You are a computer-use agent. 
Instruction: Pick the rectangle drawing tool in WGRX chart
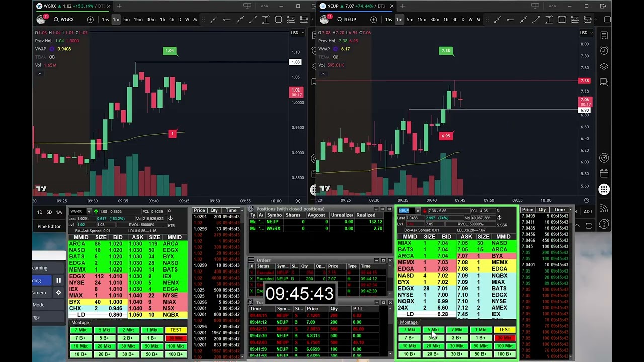278,20
